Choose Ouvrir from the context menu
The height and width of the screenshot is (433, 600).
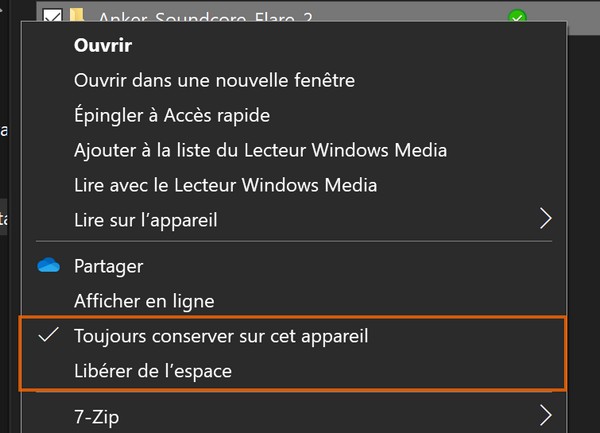pyautogui.click(x=103, y=46)
